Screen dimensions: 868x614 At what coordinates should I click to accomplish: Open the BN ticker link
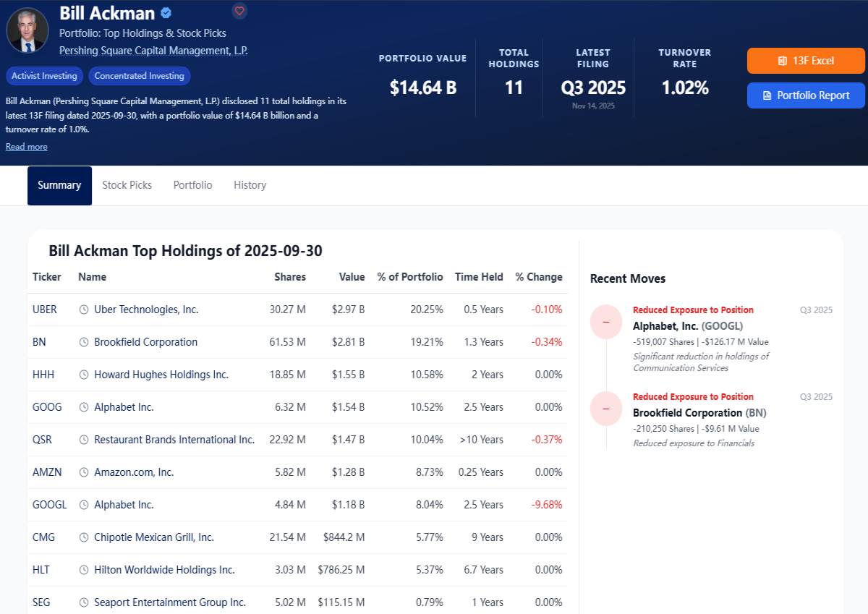pyautogui.click(x=39, y=342)
